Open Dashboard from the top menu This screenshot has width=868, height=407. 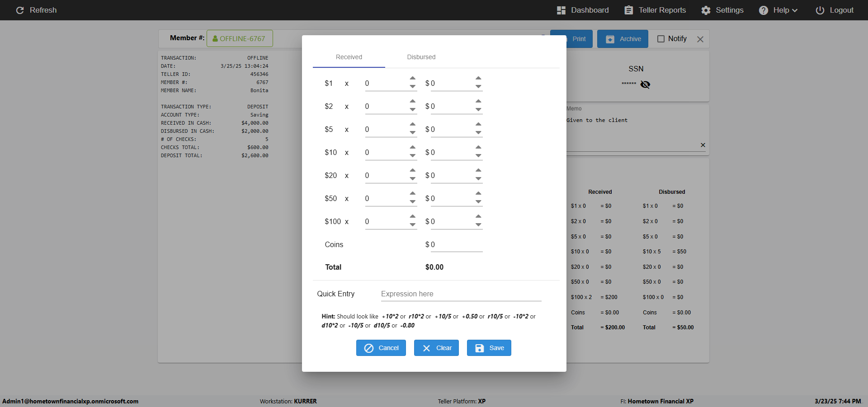click(x=583, y=10)
